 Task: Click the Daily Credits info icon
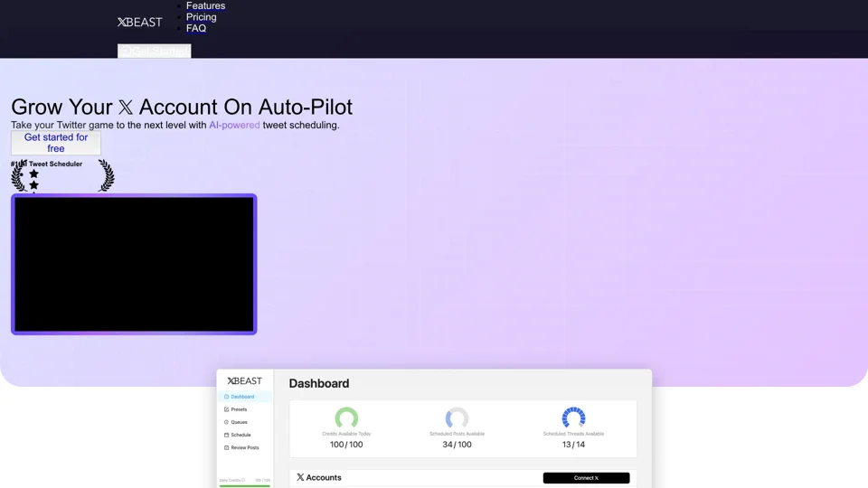tap(243, 480)
